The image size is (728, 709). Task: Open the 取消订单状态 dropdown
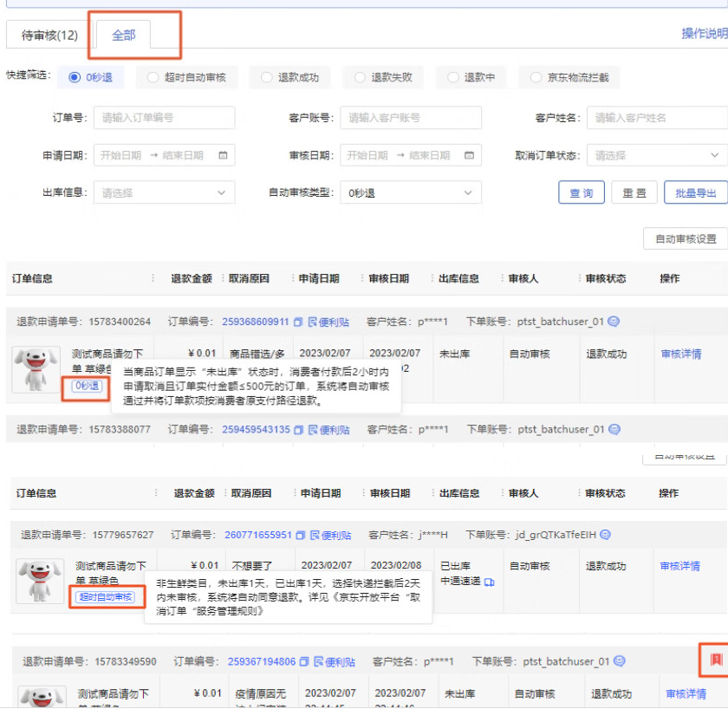pos(656,155)
